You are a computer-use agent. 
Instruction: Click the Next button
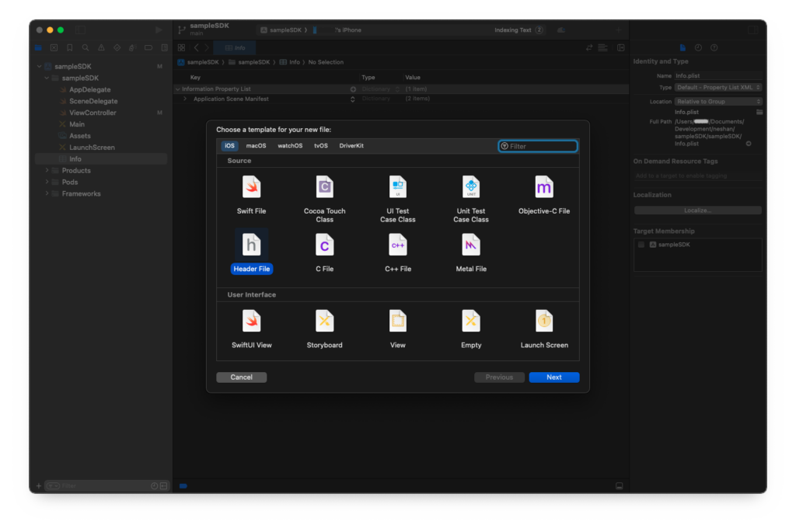(553, 377)
